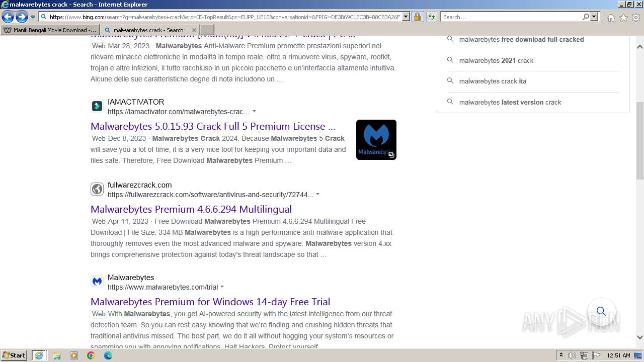This screenshot has width=644, height=362.
Task: Expand IAMACTIVATOR URL dropdown arrow
Action: click(254, 111)
